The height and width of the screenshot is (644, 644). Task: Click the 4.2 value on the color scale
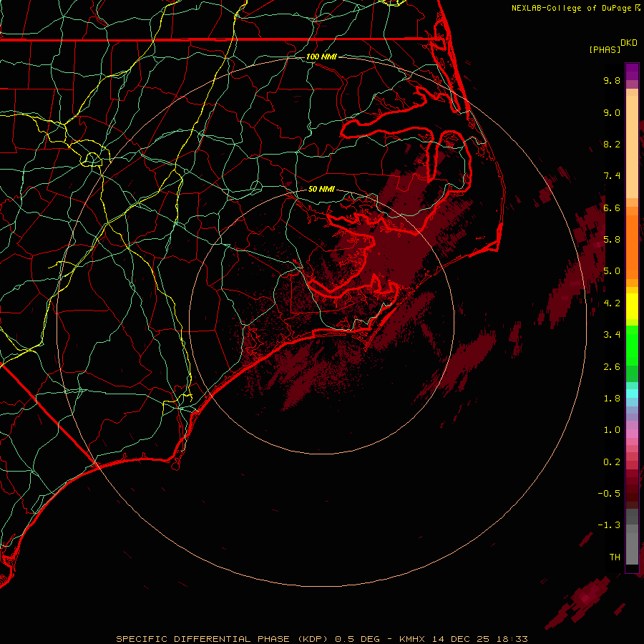612,303
